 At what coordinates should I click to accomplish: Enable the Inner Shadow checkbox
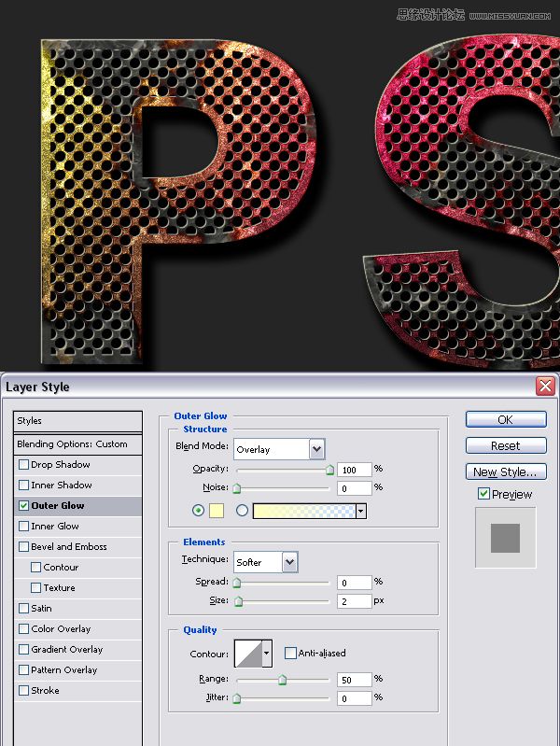tap(23, 485)
